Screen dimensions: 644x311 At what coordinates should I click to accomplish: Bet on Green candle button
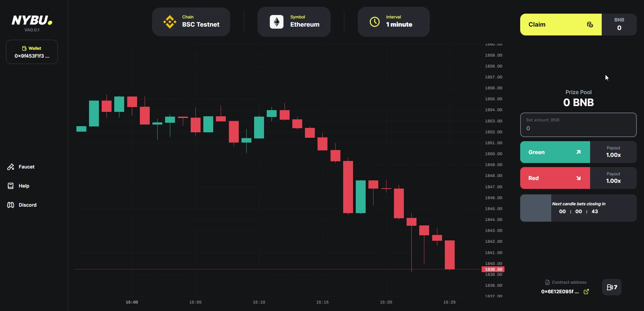click(555, 152)
